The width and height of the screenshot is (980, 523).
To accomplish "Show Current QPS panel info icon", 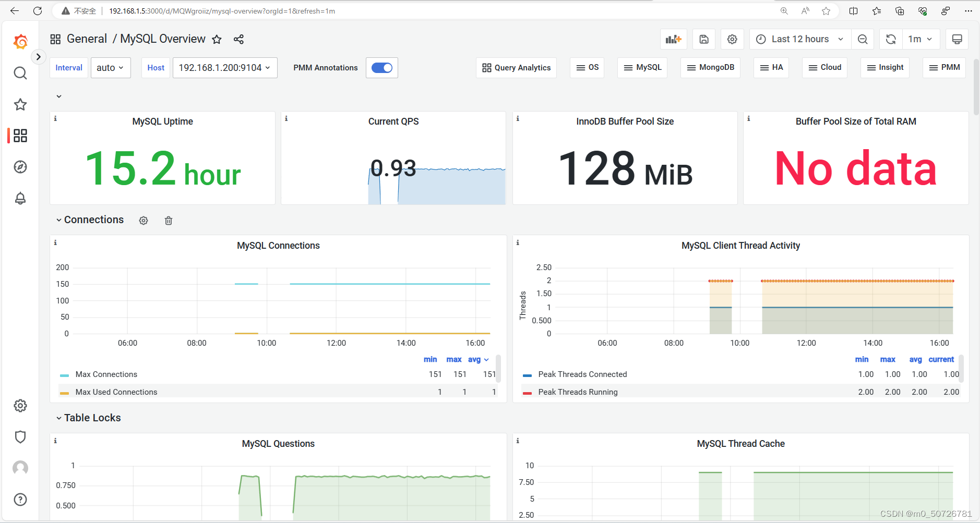I will click(286, 119).
